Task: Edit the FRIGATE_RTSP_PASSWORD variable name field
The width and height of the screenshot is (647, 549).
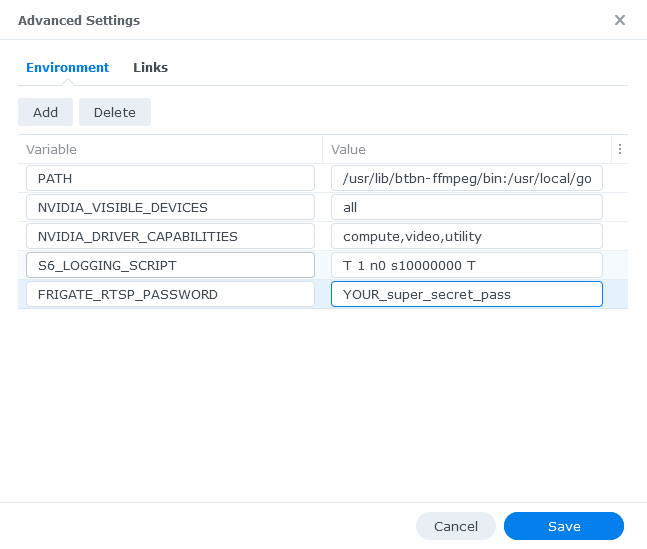Action: tap(170, 294)
